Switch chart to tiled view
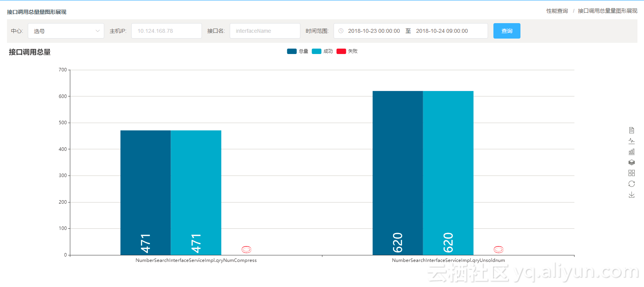The height and width of the screenshot is (287, 644). pyautogui.click(x=632, y=173)
